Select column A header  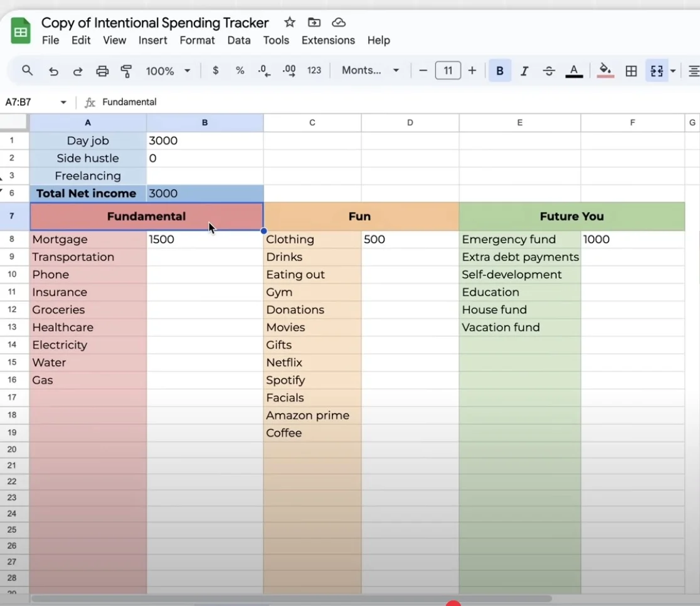click(88, 122)
